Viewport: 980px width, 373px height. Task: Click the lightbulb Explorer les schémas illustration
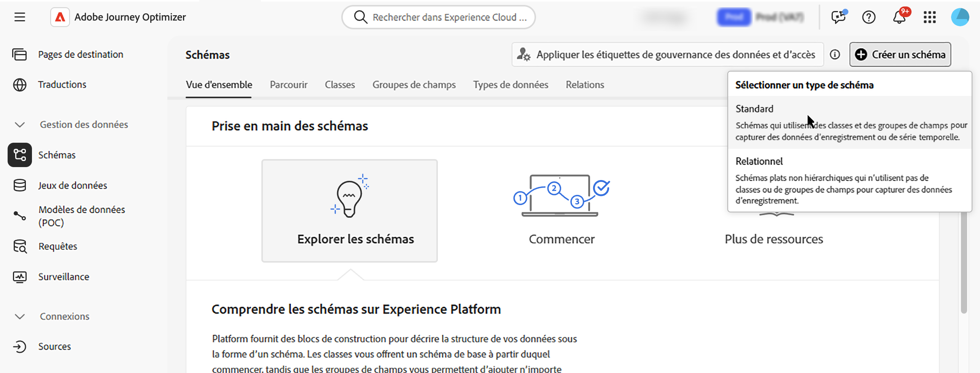(x=350, y=196)
